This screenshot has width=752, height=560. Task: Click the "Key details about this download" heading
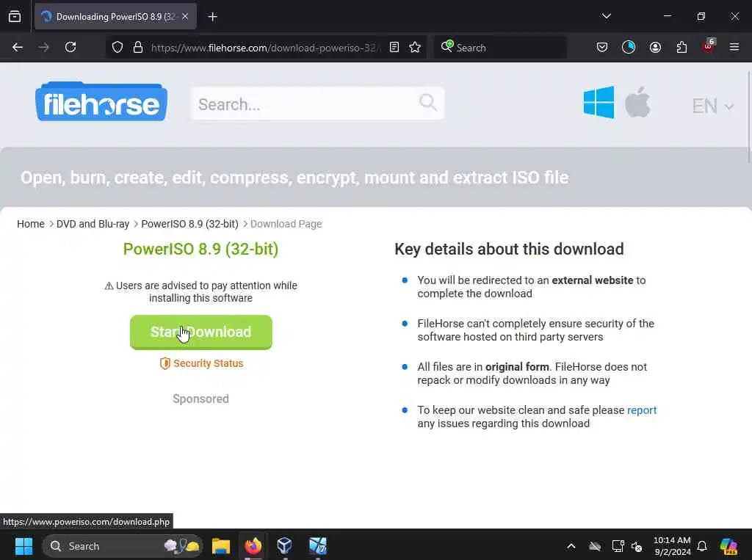pos(509,250)
